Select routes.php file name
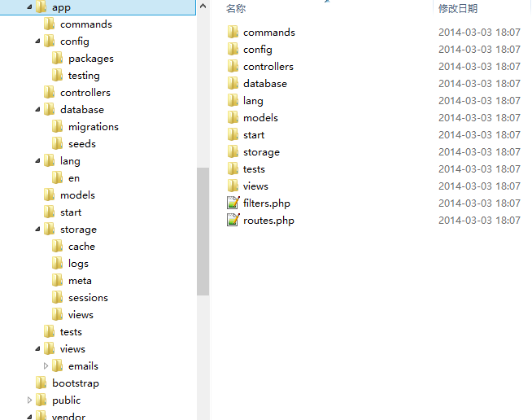Image resolution: width=532 pixels, height=420 pixels. 268,221
